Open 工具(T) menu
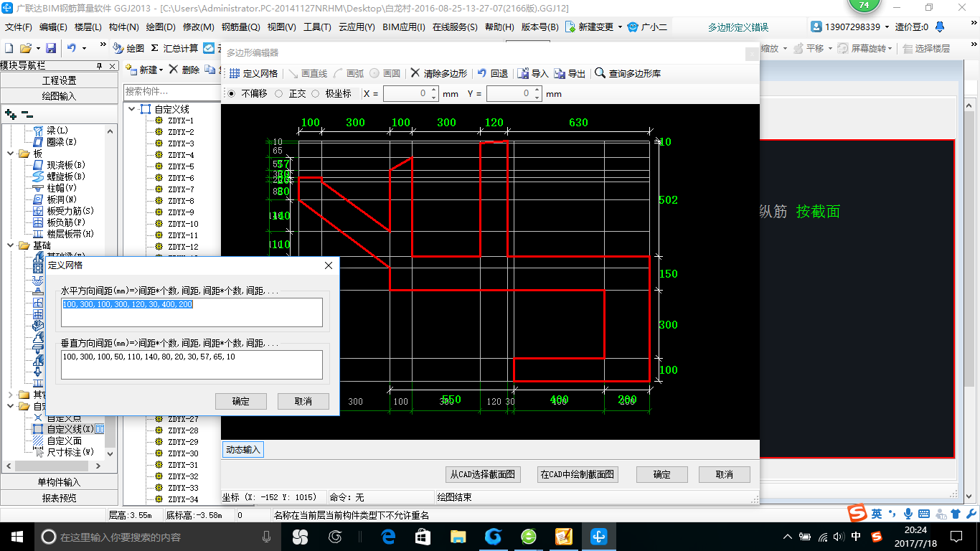Viewport: 980px width, 551px height. coord(317,27)
